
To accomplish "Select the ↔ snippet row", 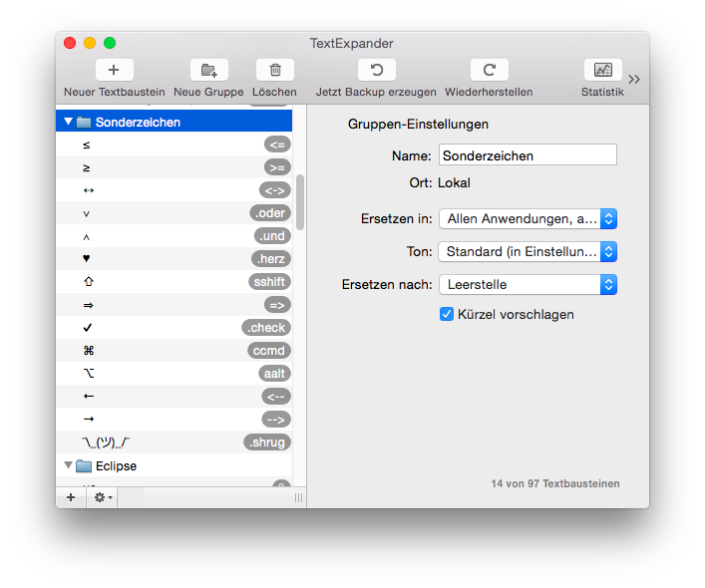I will click(174, 190).
